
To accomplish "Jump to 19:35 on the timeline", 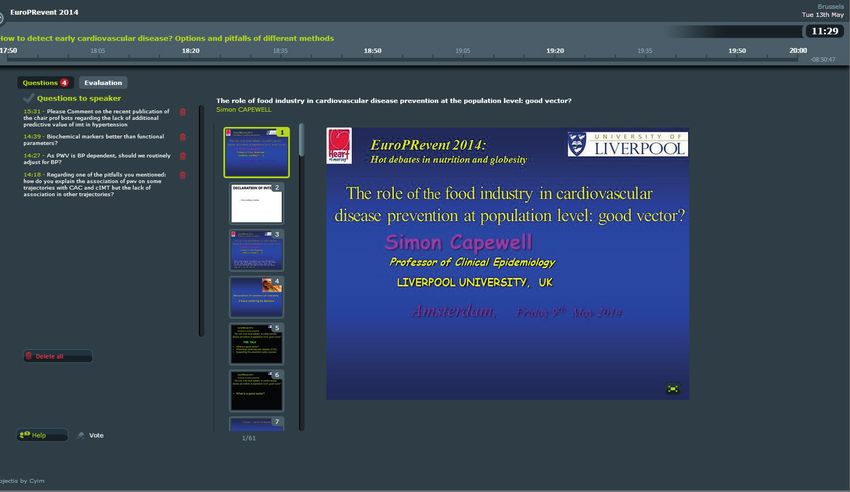I will click(645, 51).
